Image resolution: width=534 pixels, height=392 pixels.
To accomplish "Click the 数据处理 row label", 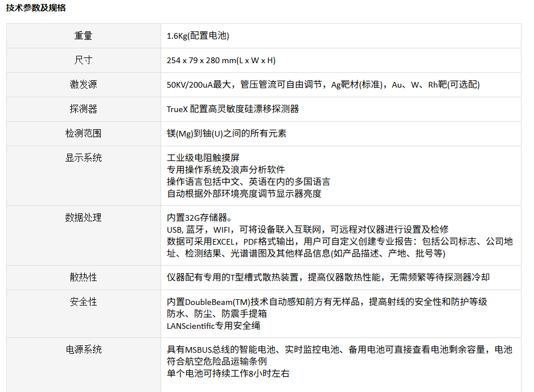I will click(83, 217).
